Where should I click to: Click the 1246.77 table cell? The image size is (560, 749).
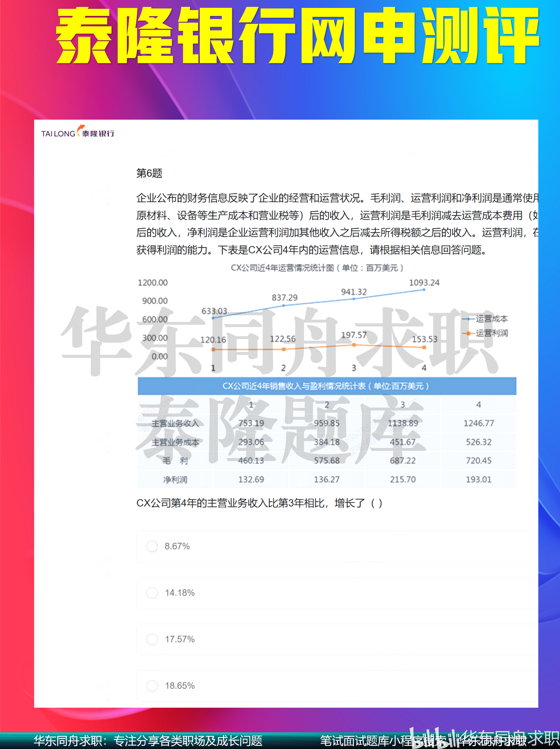point(478,423)
